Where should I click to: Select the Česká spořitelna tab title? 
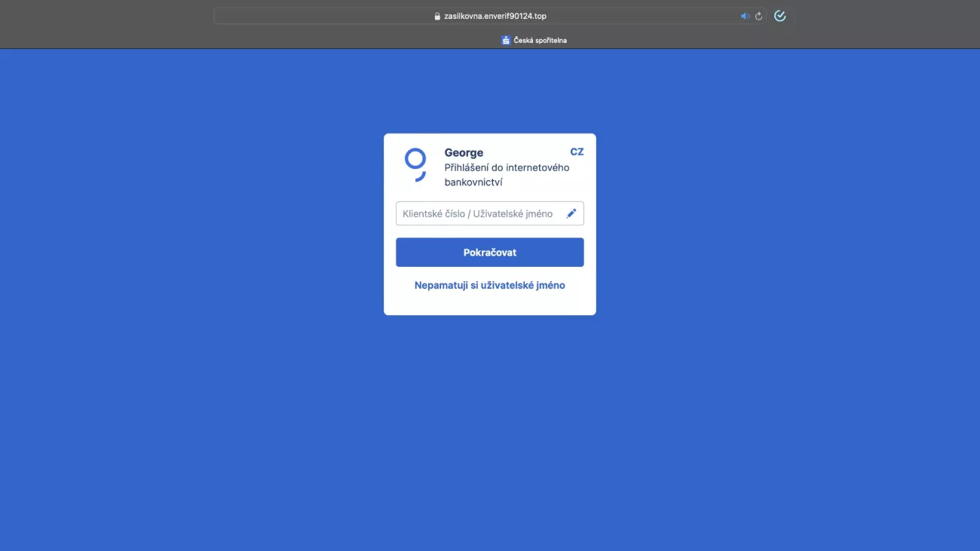click(540, 40)
